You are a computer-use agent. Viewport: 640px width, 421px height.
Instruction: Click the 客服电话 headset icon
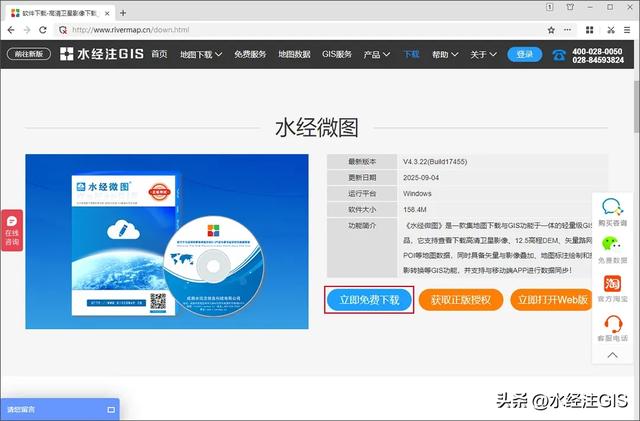pyautogui.click(x=613, y=324)
